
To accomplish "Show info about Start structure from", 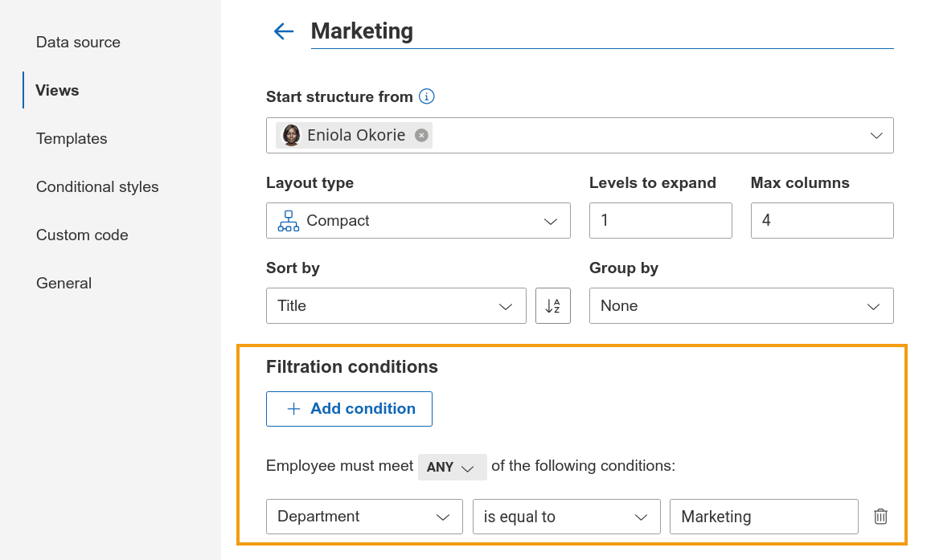I will [426, 96].
